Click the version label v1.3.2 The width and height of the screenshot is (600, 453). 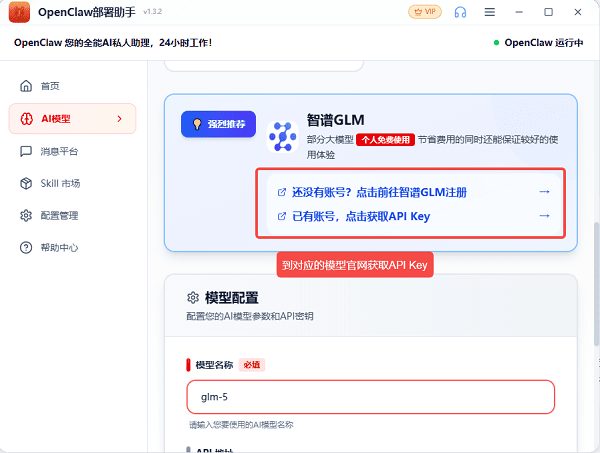[152, 12]
